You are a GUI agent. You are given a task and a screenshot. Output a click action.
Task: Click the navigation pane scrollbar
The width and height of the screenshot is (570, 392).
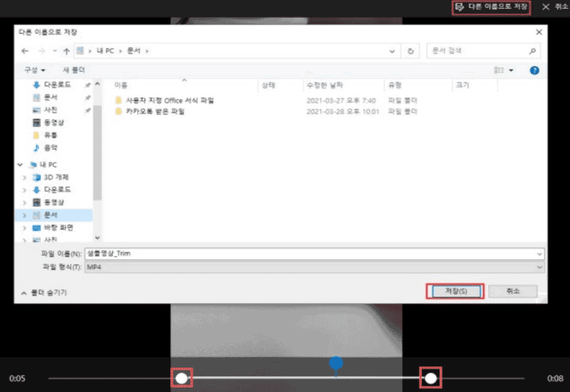coord(97,153)
